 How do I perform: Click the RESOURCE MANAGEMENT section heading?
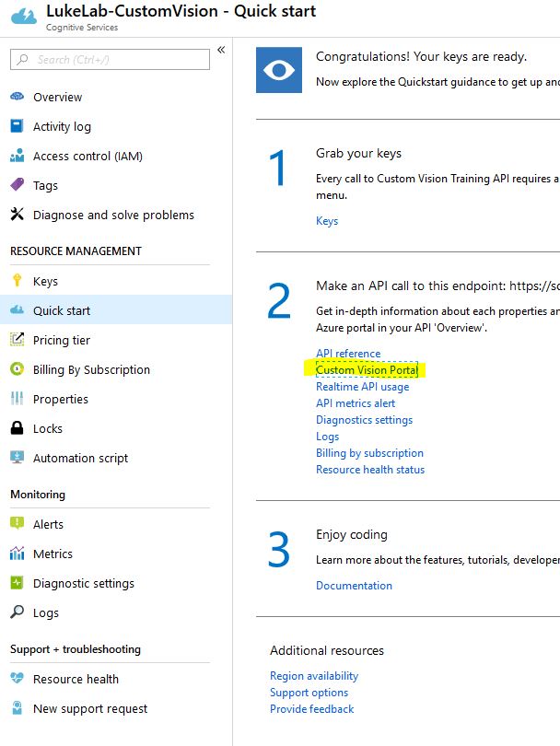click(76, 251)
